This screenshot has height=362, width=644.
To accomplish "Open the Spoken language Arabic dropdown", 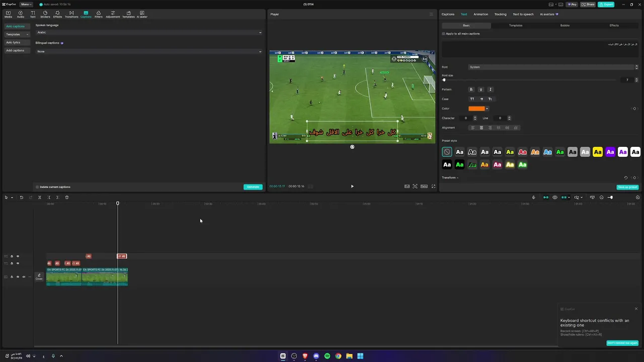I will coord(149,33).
